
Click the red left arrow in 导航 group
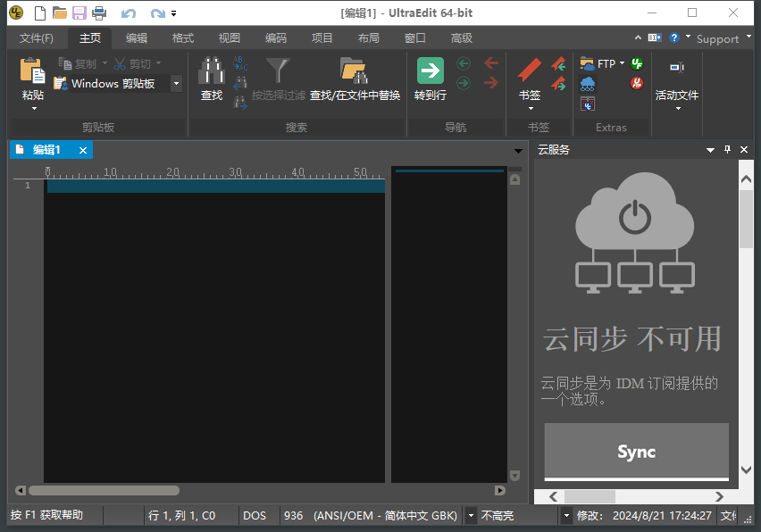point(491,63)
